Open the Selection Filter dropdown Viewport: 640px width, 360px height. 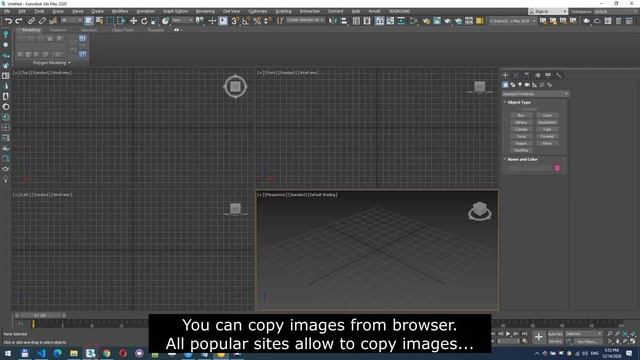click(x=70, y=20)
